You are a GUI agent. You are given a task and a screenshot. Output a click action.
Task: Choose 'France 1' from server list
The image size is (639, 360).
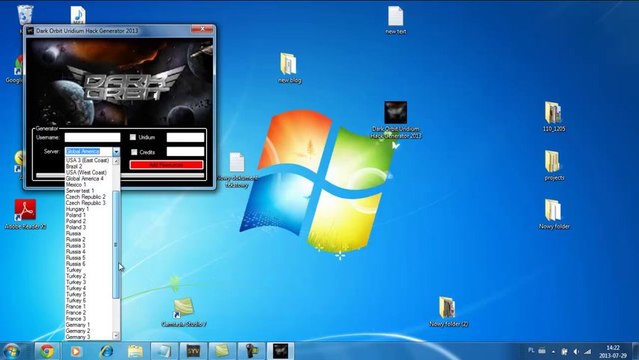[x=76, y=307]
